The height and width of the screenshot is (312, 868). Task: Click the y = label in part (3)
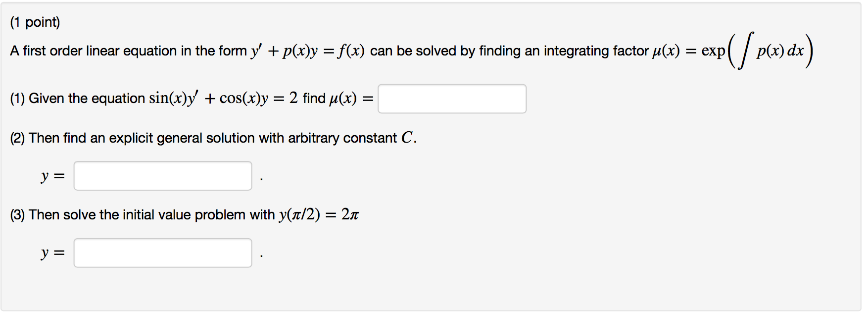coord(53,252)
